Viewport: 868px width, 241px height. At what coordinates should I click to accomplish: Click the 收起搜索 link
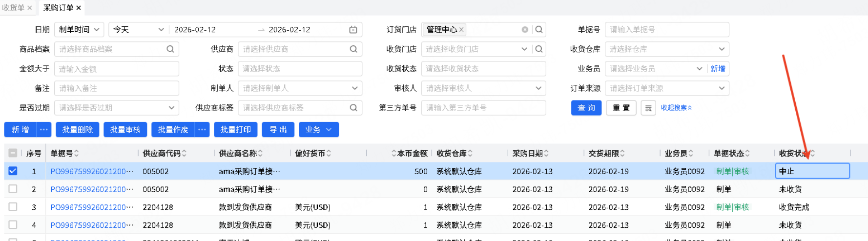(x=676, y=108)
